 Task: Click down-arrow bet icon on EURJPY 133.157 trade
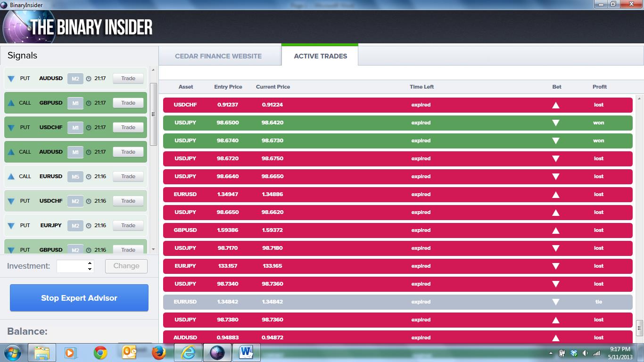[556, 266]
